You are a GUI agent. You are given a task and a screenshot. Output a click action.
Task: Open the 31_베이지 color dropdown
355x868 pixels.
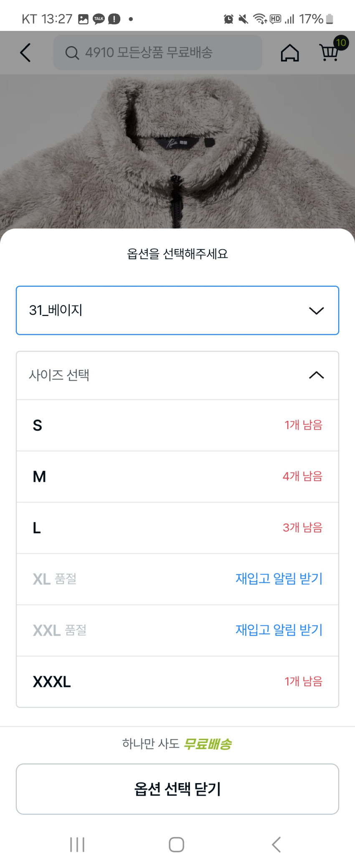coord(177,311)
